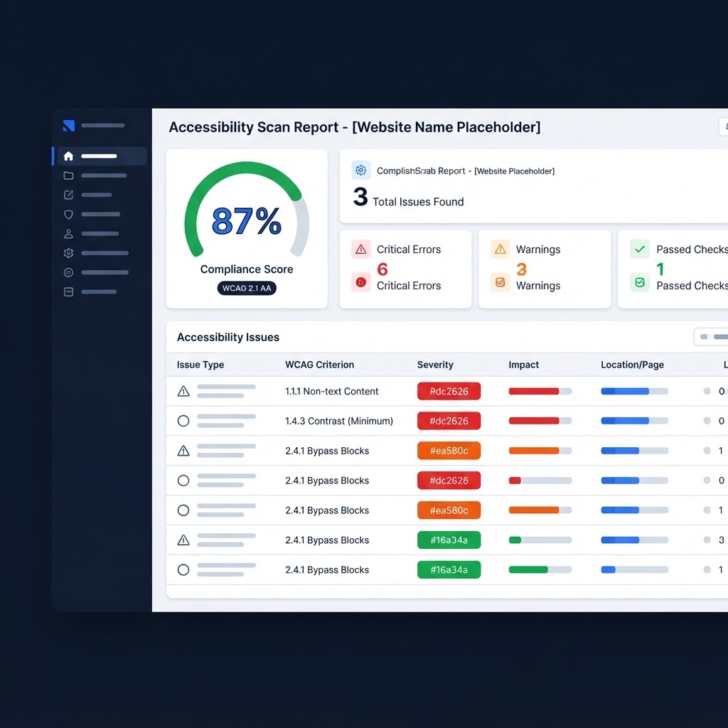Viewport: 728px width, 728px height.
Task: Click the gear icon beside ComplishSwab Report
Action: point(360,171)
